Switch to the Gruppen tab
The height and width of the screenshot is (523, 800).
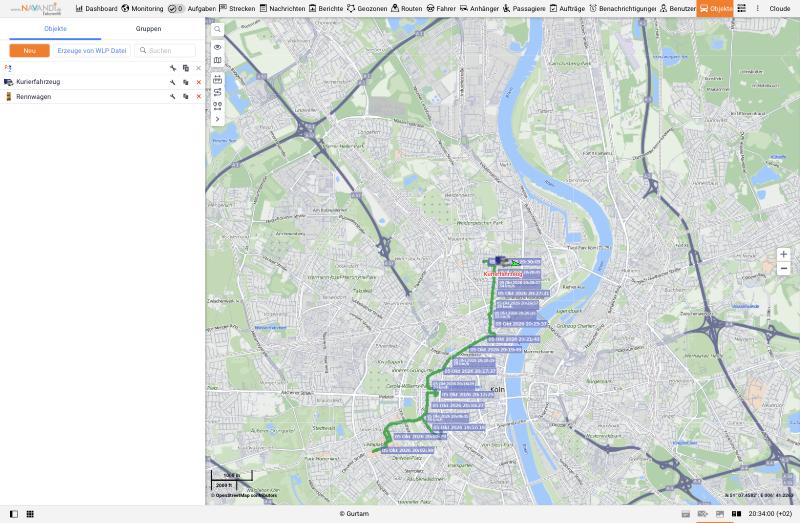click(148, 29)
